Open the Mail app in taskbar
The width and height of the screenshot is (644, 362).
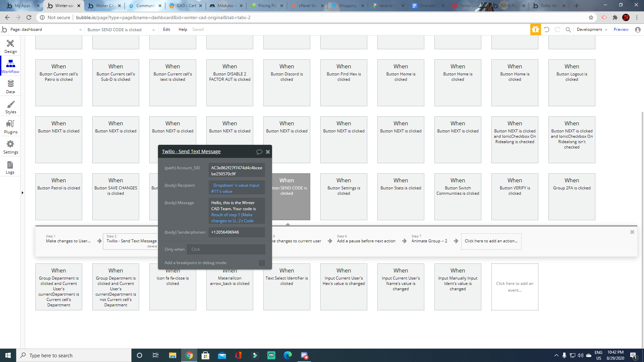pos(222,355)
